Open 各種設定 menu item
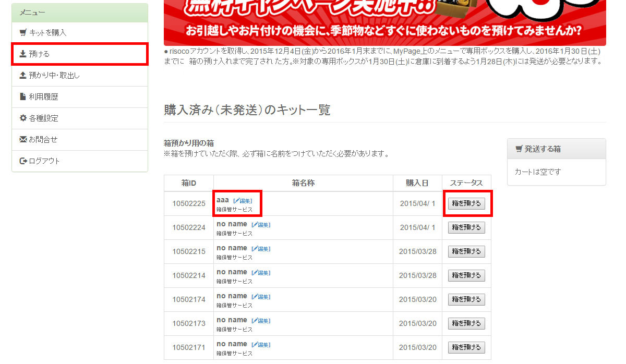 pos(79,118)
